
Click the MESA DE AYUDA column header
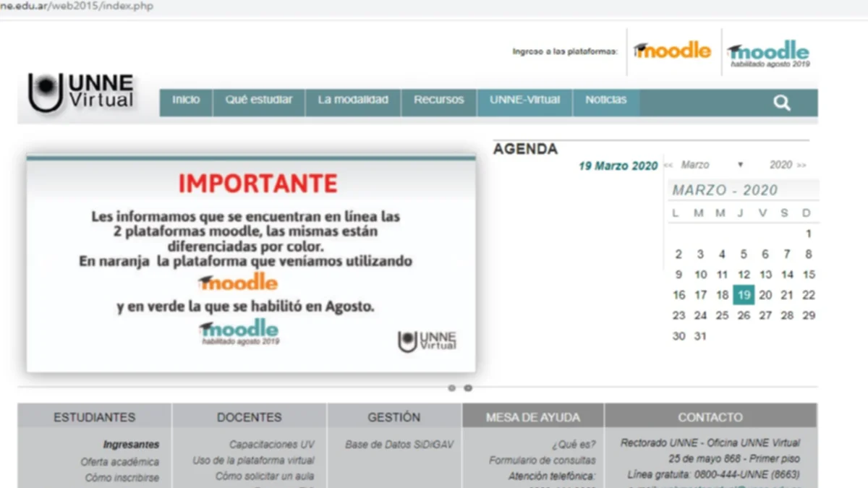pyautogui.click(x=533, y=417)
